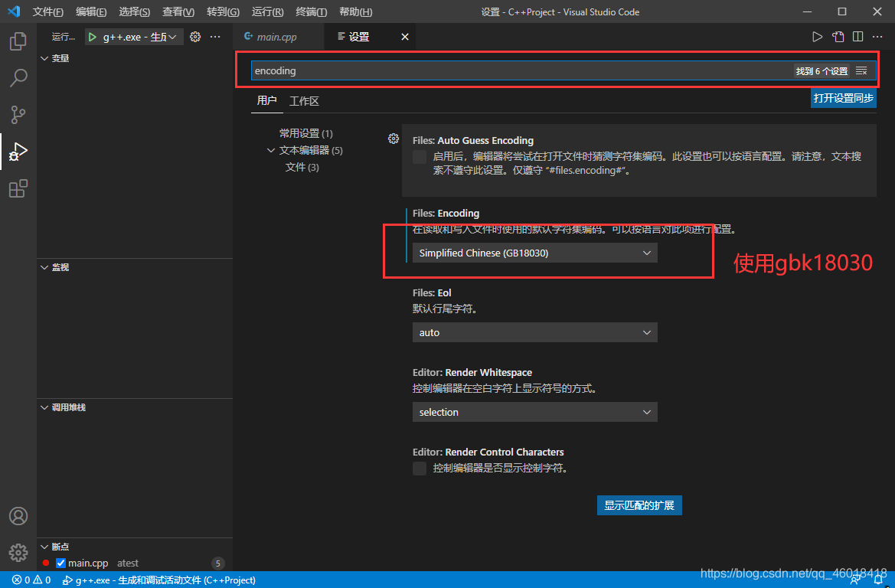Enable Render Control Characters checkbox
895x588 pixels.
click(420, 469)
